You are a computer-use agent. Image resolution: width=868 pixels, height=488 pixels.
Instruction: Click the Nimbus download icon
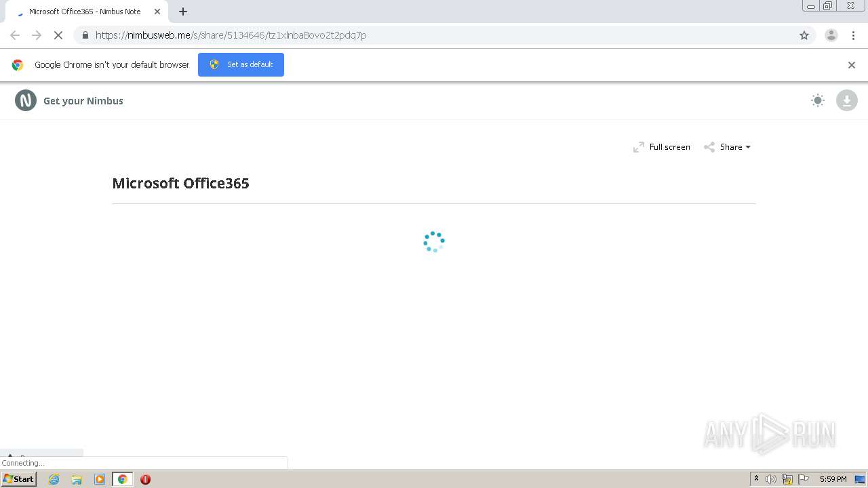[x=846, y=100]
